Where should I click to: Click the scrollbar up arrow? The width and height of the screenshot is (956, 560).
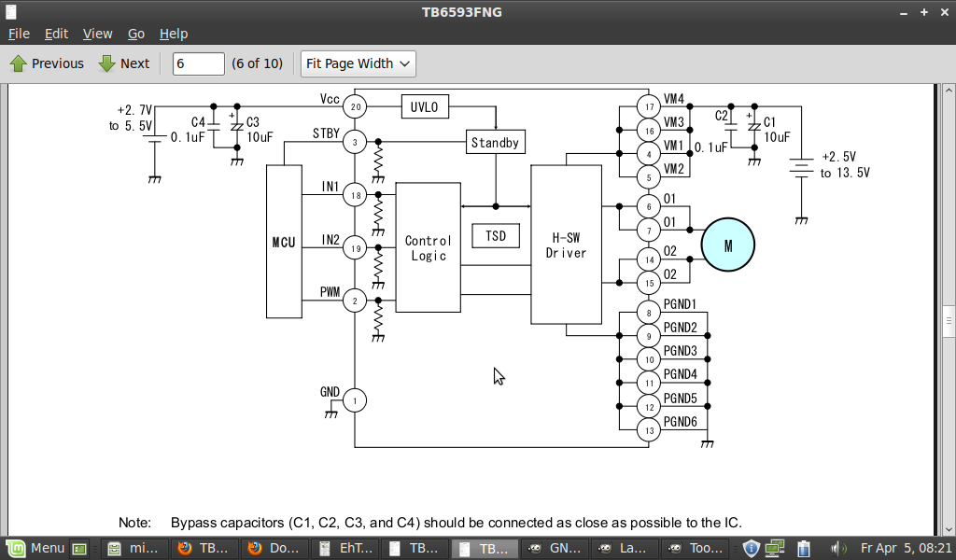coord(949,91)
